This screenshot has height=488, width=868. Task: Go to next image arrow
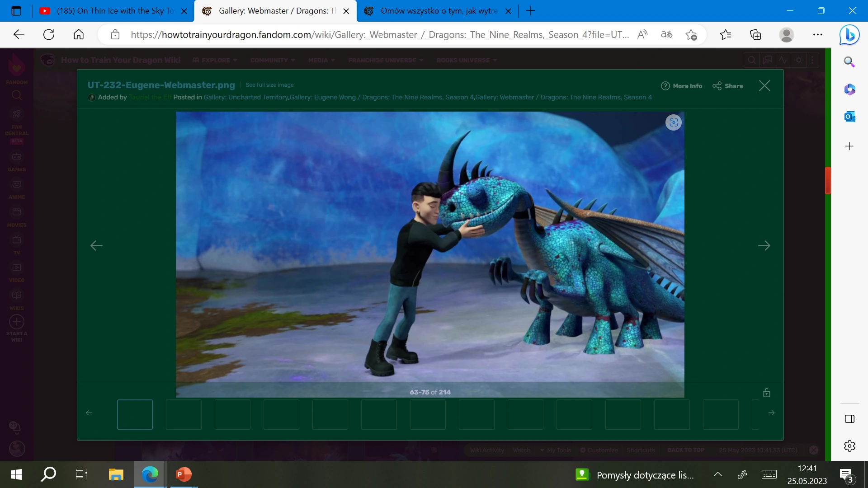click(x=764, y=246)
